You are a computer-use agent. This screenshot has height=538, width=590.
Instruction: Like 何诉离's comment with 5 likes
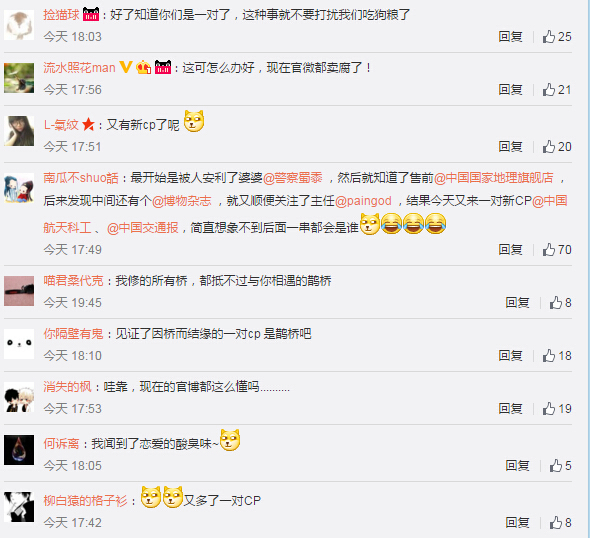coord(560,466)
